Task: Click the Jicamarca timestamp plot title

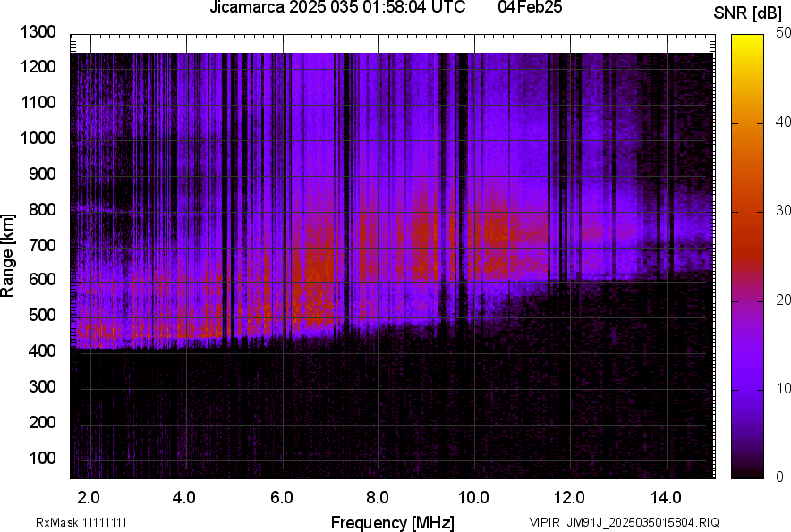Action: [337, 9]
